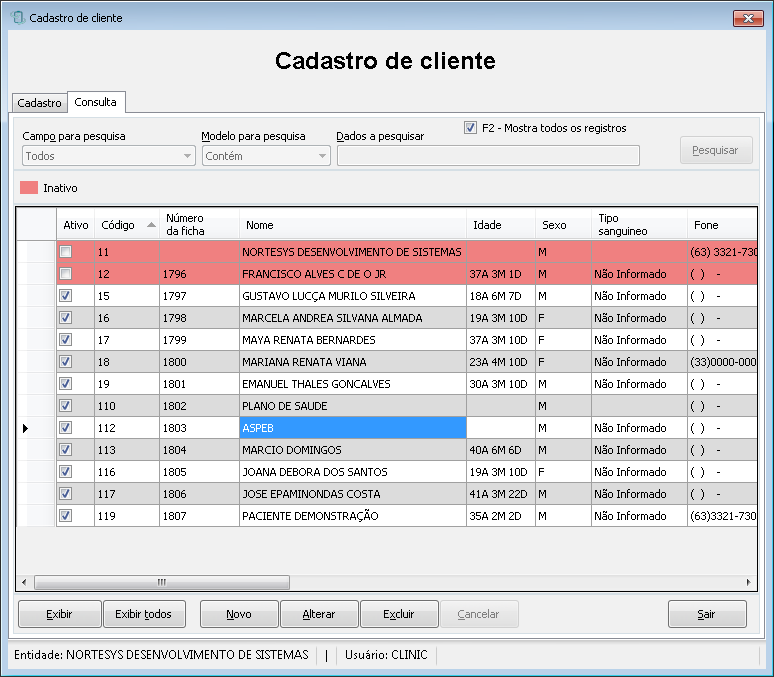Check the Ativo box for FRANCISCO ALVES row
Image resolution: width=774 pixels, height=677 pixels.
(66, 274)
